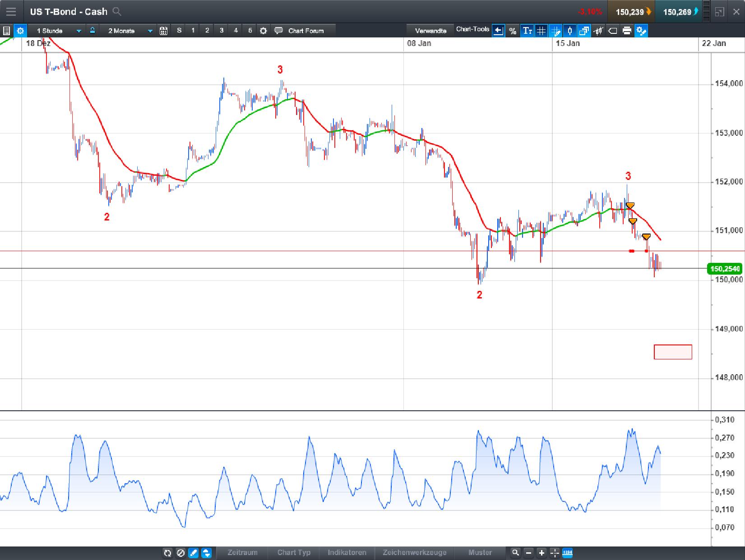Click the zoom out minus control
Screen dimensions: 745x560
click(x=529, y=553)
